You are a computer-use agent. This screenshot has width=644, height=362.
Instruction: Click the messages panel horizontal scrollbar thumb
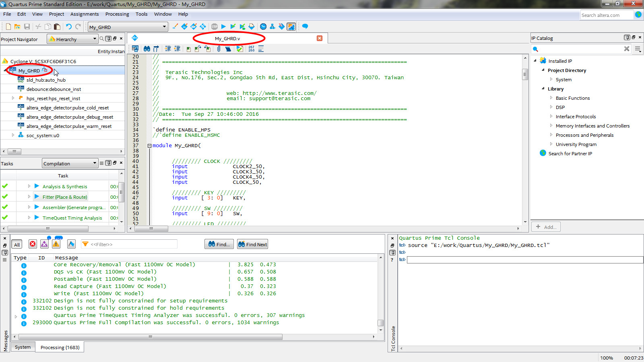(x=151, y=337)
